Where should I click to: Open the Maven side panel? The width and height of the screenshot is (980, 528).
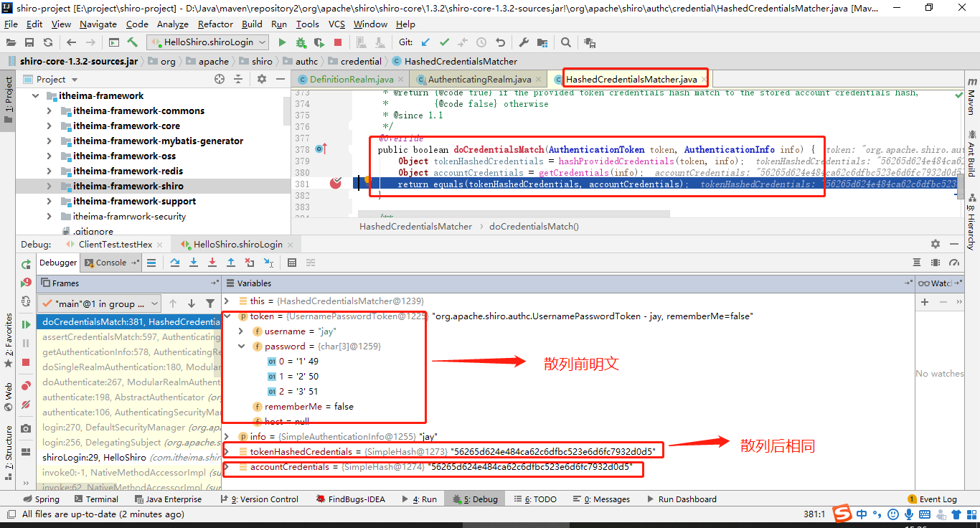click(x=972, y=98)
